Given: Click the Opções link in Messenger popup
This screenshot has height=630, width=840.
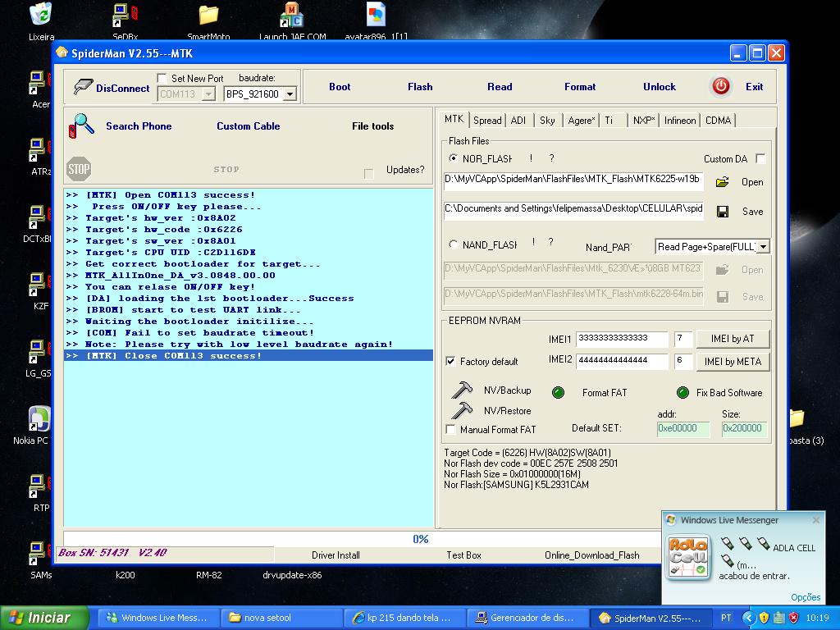Looking at the screenshot, I should pos(806,597).
